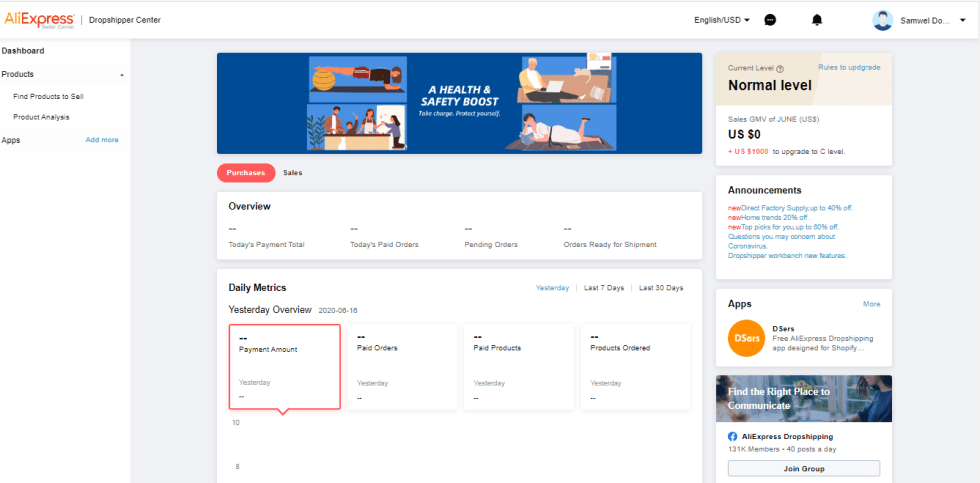The height and width of the screenshot is (483, 980).
Task: Click the Health & Safety Boost banner
Action: pos(459,103)
